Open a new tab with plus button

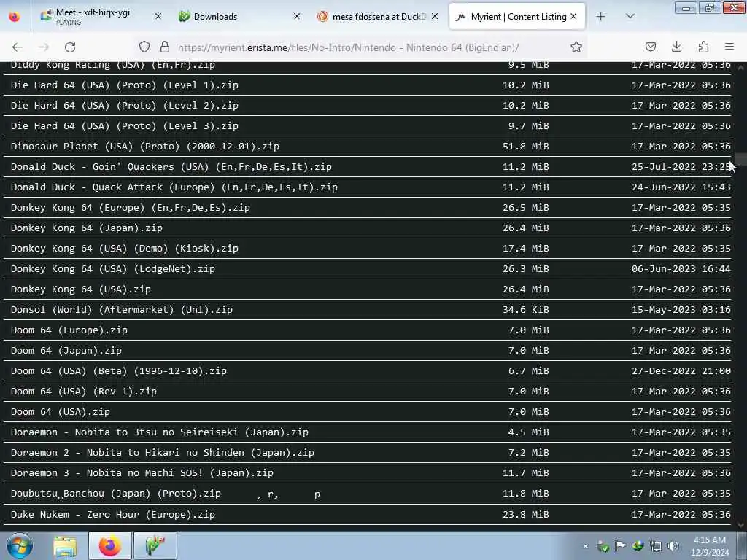click(601, 17)
